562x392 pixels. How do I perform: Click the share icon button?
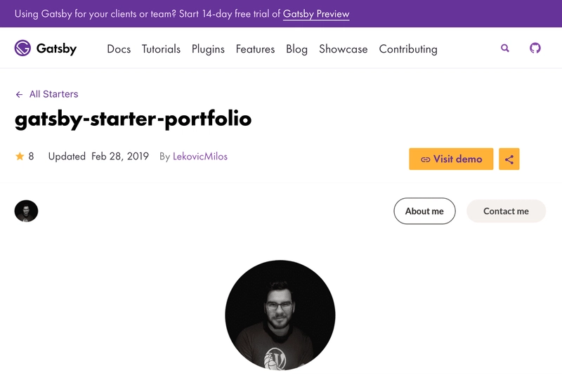[509, 159]
